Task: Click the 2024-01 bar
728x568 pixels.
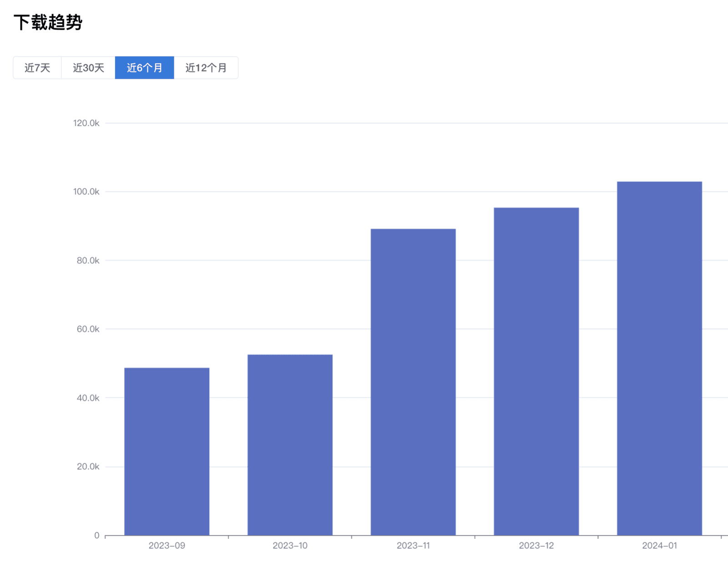Action: click(659, 358)
